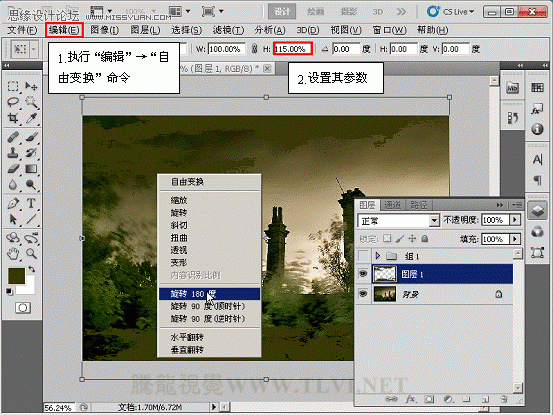Open opacity slider arrow
Image resolution: width=553 pixels, height=415 pixels.
515,220
